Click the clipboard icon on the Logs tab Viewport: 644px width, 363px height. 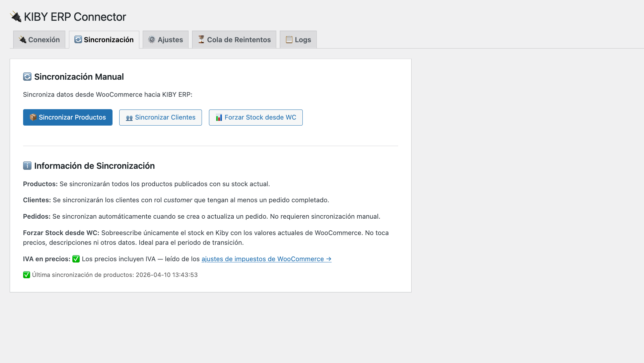pos(289,40)
